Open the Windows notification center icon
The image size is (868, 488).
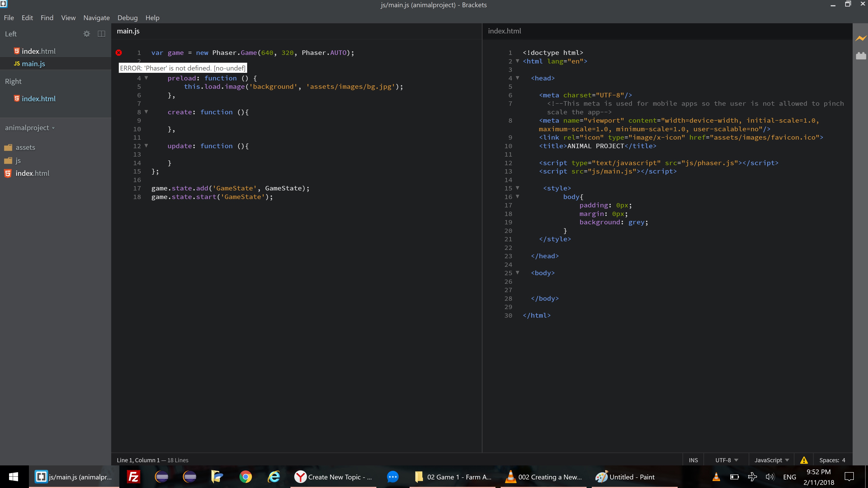(x=849, y=477)
